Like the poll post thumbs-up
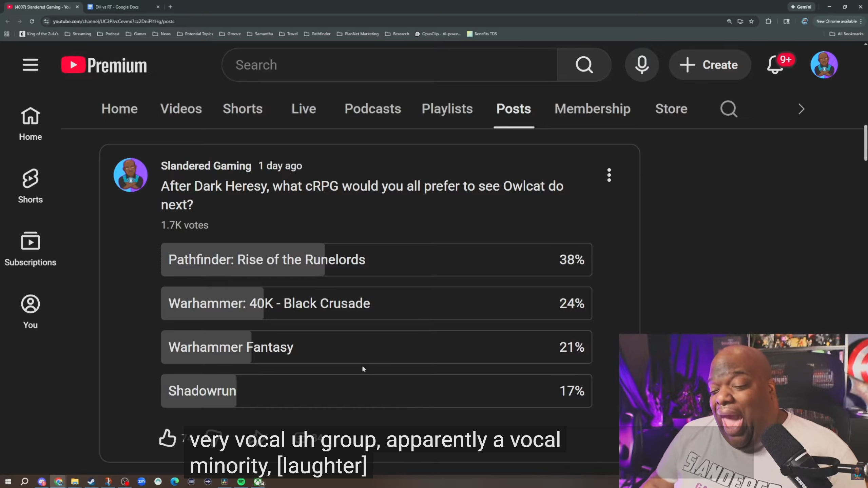The image size is (868, 488). pos(168,438)
